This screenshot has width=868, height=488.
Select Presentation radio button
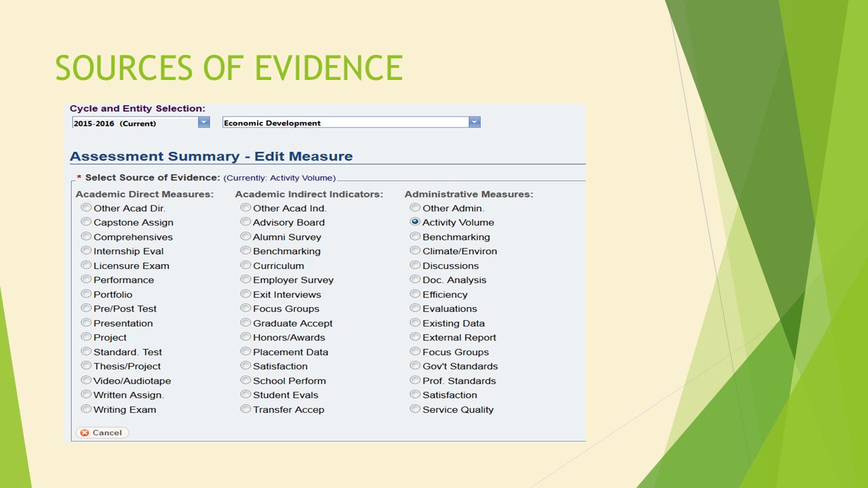click(x=86, y=323)
